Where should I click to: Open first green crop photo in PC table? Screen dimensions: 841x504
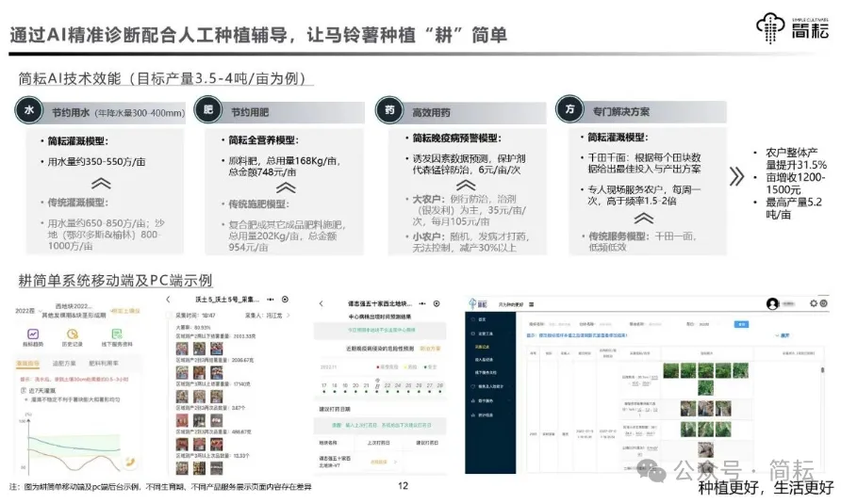[671, 370]
